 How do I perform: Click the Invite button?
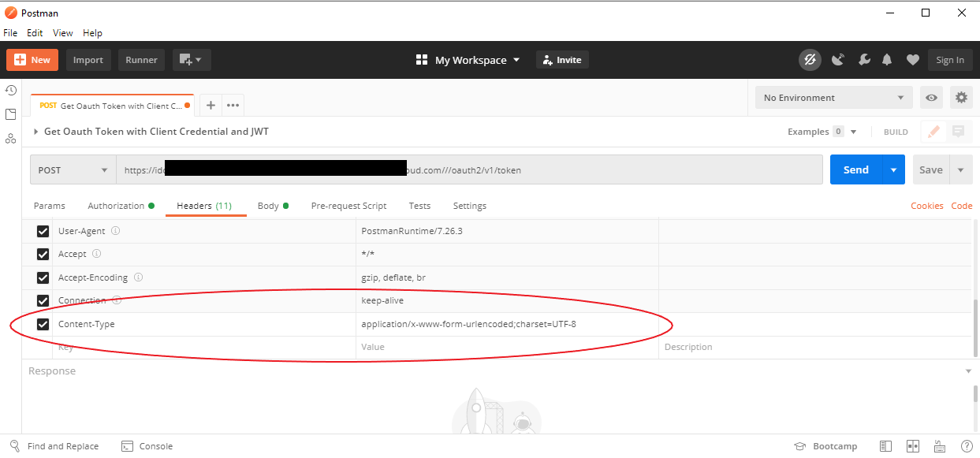(x=562, y=60)
